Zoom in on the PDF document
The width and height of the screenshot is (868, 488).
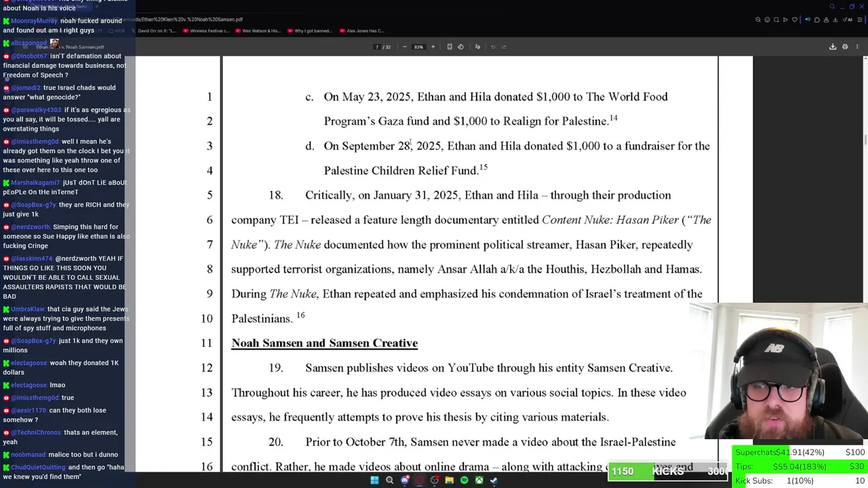click(x=433, y=47)
